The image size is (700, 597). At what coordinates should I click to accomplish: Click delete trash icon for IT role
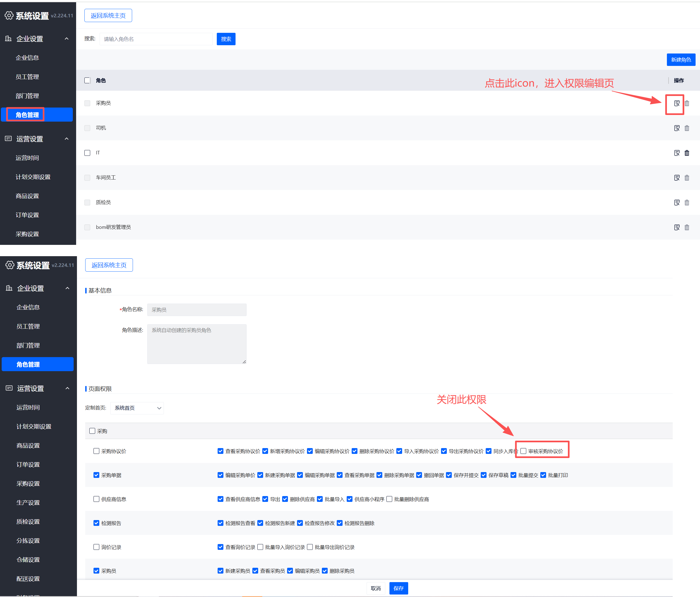[686, 153]
